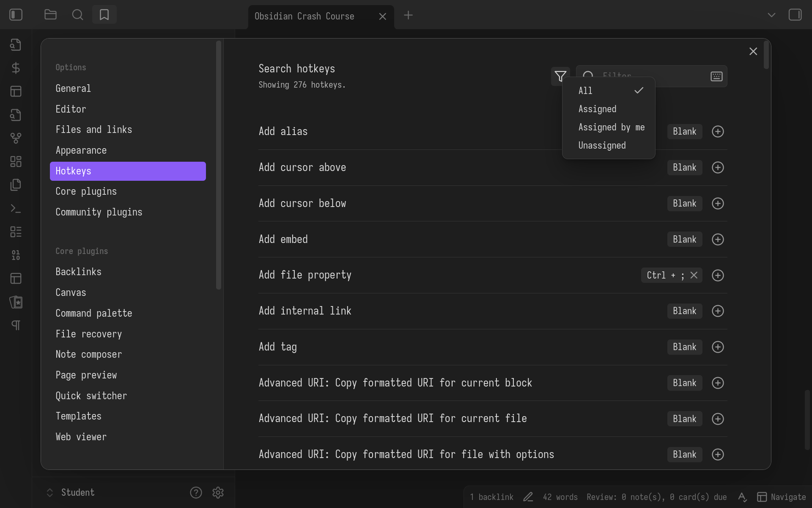
Task: Open the bookmarks panel icon
Action: [x=104, y=15]
